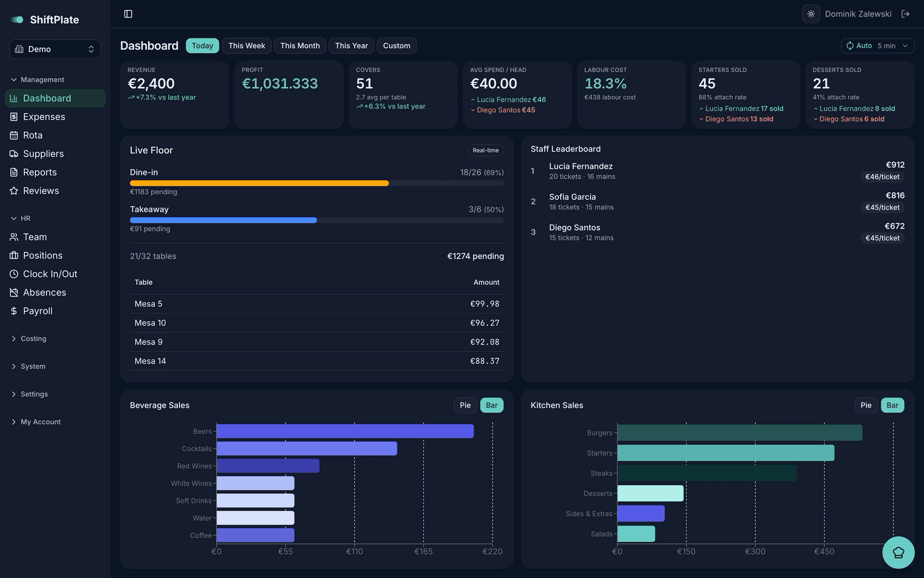Click the Mesa 14 amount €88.37
924x578 pixels.
tap(485, 361)
